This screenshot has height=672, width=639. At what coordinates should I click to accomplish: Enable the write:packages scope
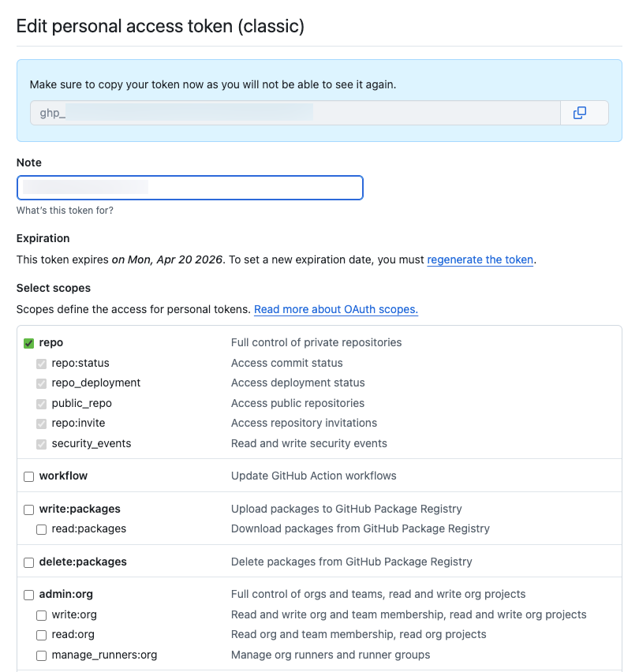[x=28, y=509]
